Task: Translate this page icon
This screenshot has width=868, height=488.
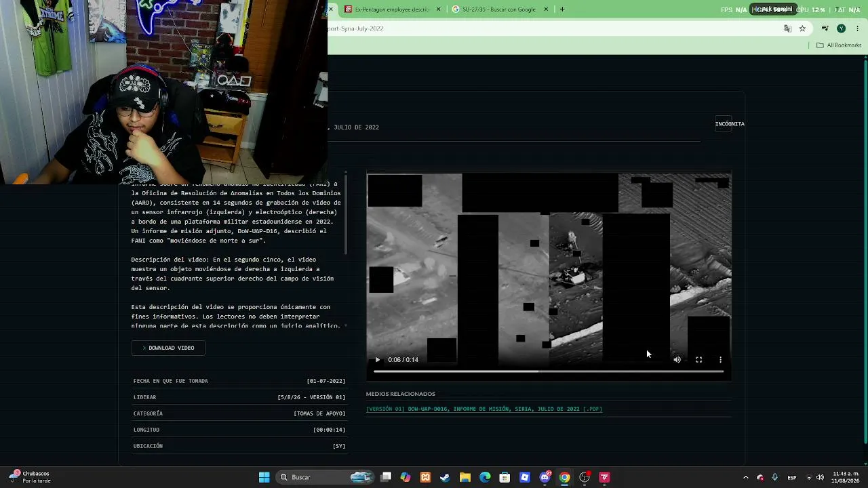Action: click(x=787, y=28)
